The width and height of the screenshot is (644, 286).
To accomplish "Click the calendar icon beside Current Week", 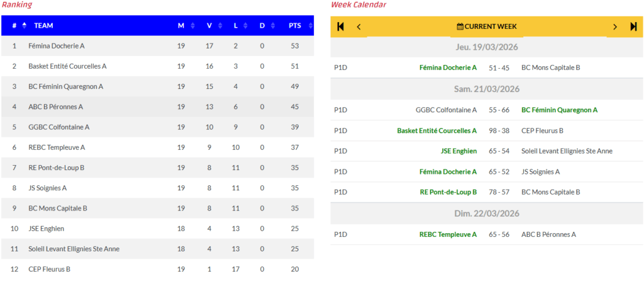I will point(460,26).
